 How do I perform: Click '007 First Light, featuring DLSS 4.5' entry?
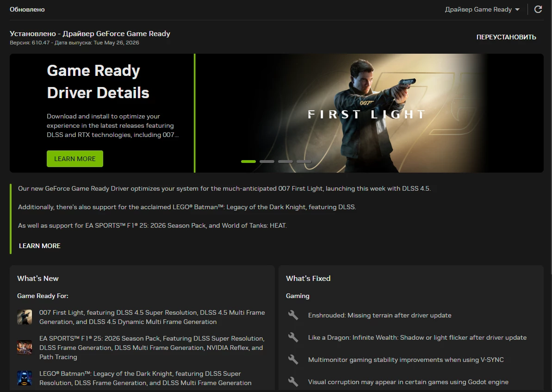point(152,317)
